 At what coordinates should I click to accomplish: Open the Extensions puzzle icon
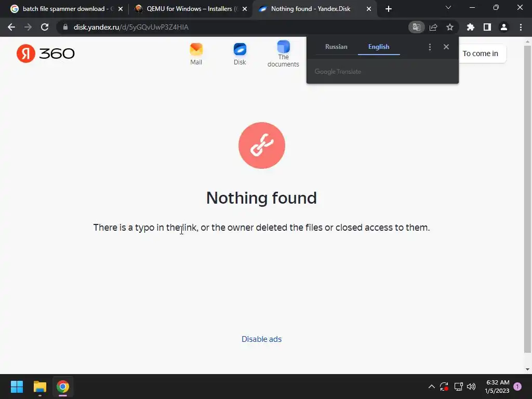click(470, 27)
